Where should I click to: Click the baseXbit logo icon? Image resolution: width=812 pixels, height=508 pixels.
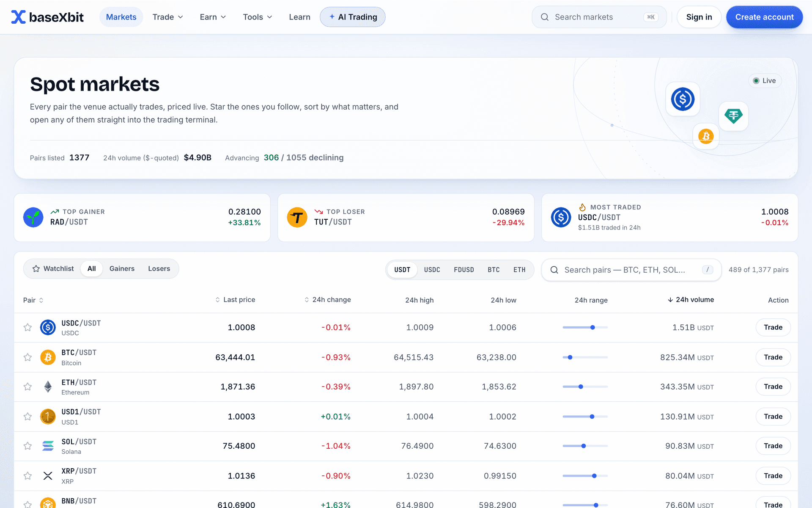click(x=18, y=17)
